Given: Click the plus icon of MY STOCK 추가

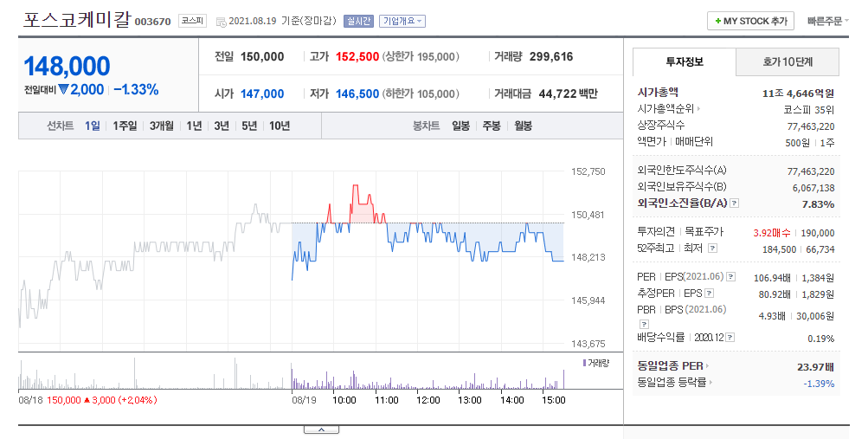Looking at the screenshot, I should pos(717,21).
